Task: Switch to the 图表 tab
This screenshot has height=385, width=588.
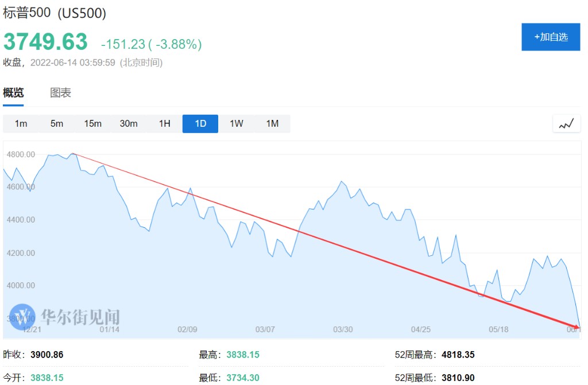Action: click(x=60, y=93)
